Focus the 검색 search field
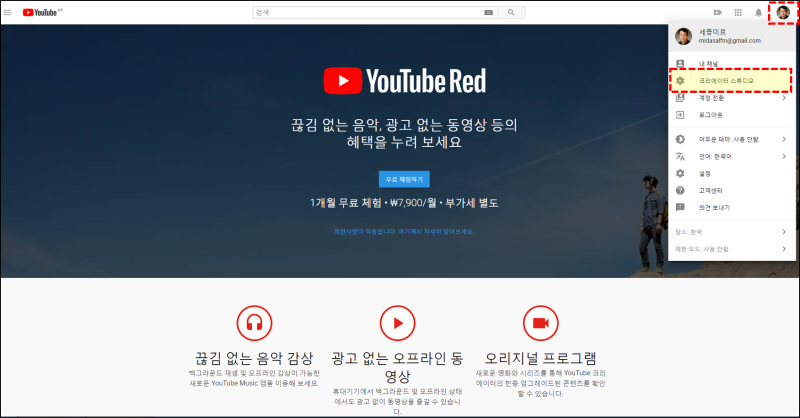The width and height of the screenshot is (800, 418). (367, 12)
